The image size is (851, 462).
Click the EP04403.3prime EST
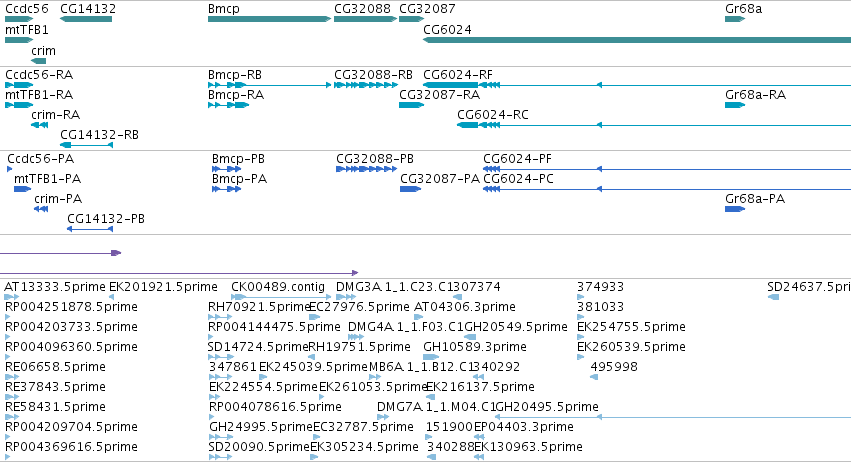(479, 437)
